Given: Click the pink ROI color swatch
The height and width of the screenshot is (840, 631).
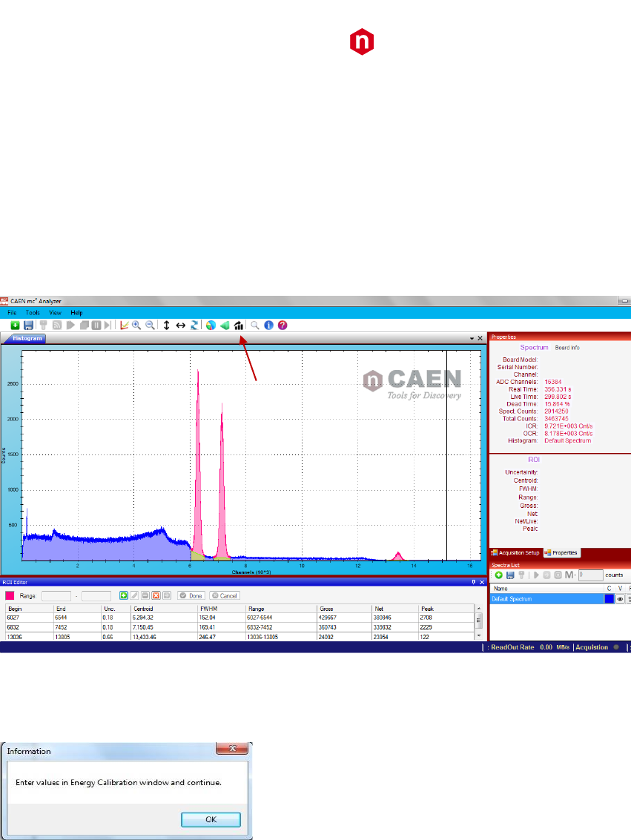Looking at the screenshot, I should (10, 596).
